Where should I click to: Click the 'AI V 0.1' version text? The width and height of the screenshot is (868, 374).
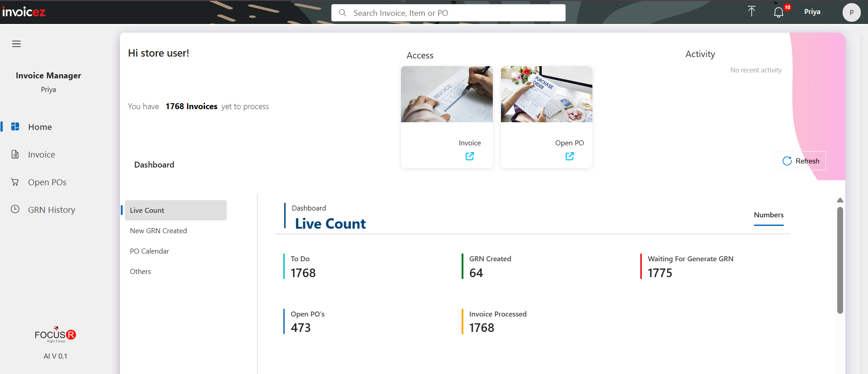(55, 356)
